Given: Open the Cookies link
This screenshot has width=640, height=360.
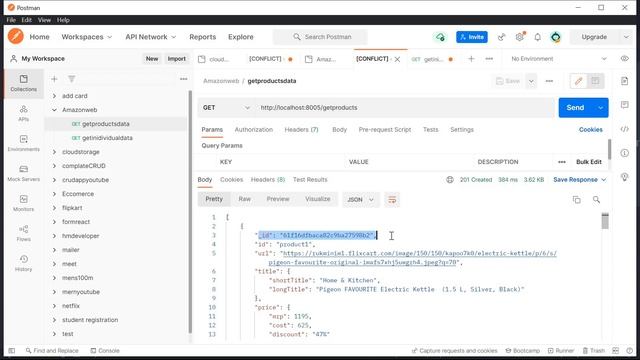Looking at the screenshot, I should [590, 129].
